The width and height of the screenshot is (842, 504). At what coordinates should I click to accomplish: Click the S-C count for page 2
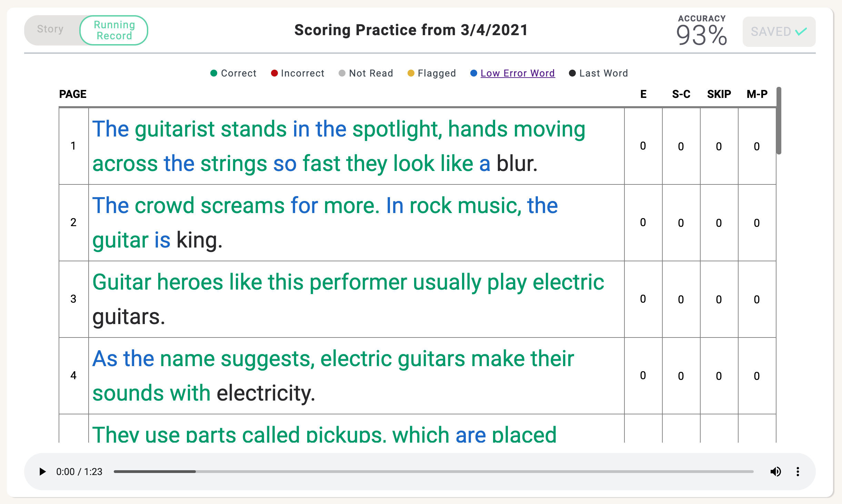click(681, 223)
